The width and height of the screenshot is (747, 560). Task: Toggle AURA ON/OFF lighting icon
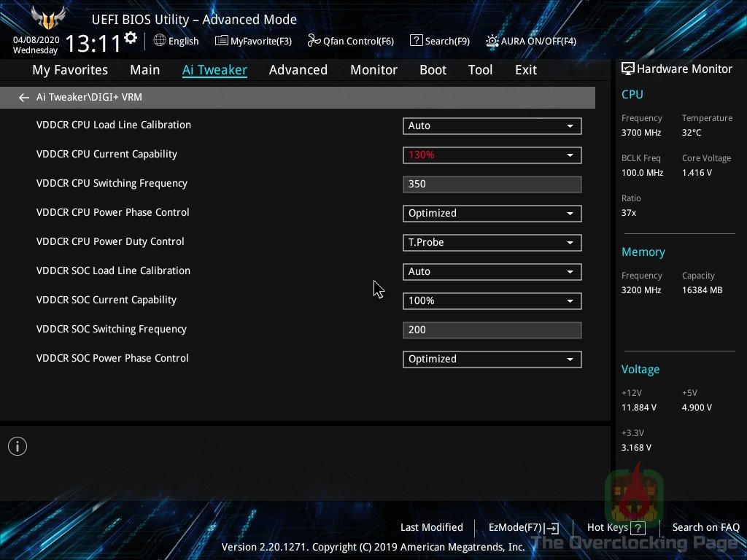[x=492, y=41]
